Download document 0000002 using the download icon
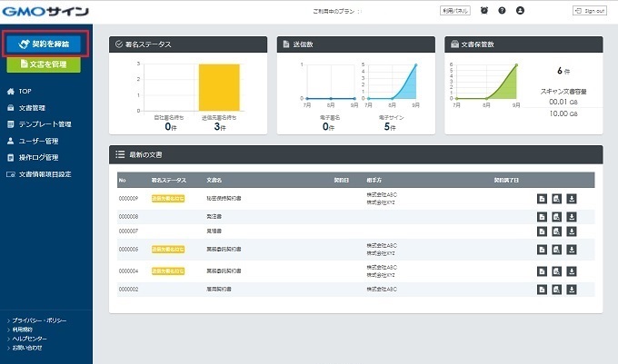 [x=572, y=289]
